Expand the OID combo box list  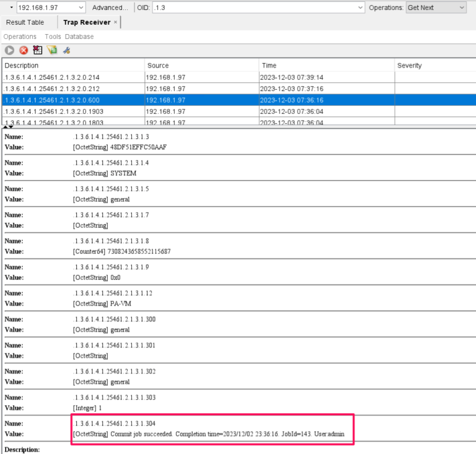[361, 7]
